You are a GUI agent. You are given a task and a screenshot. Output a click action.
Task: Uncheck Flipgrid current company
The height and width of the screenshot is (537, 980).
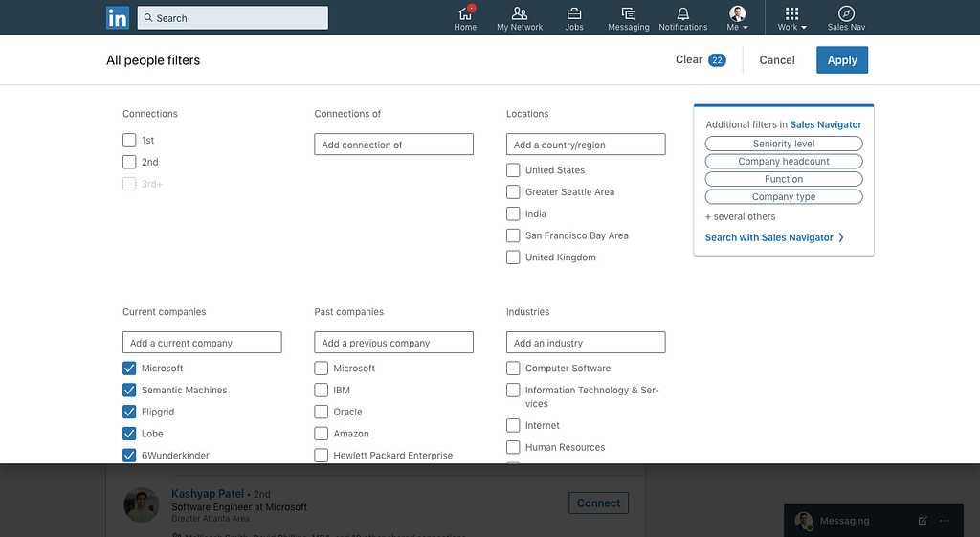pos(129,412)
